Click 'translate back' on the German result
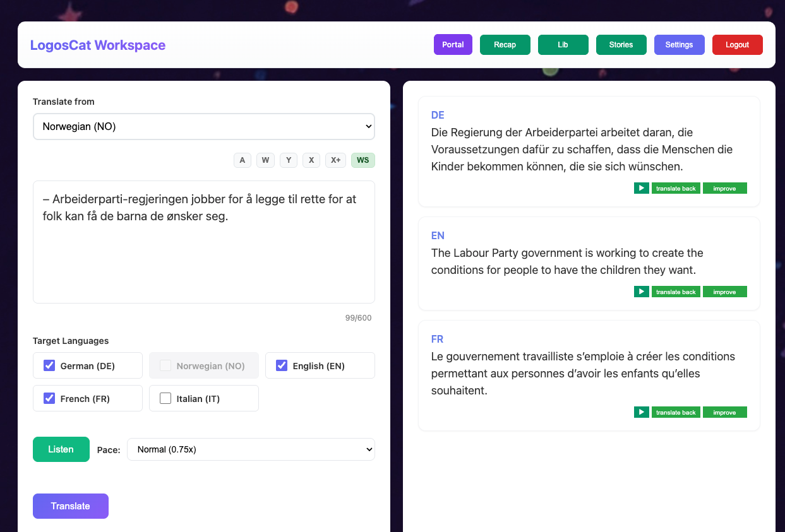 (x=676, y=188)
